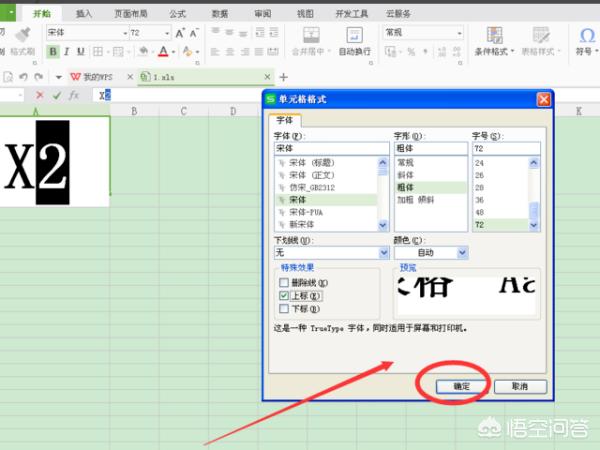The height and width of the screenshot is (450, 600).
Task: Expand the 颜色 color dropdown
Action: 461,254
